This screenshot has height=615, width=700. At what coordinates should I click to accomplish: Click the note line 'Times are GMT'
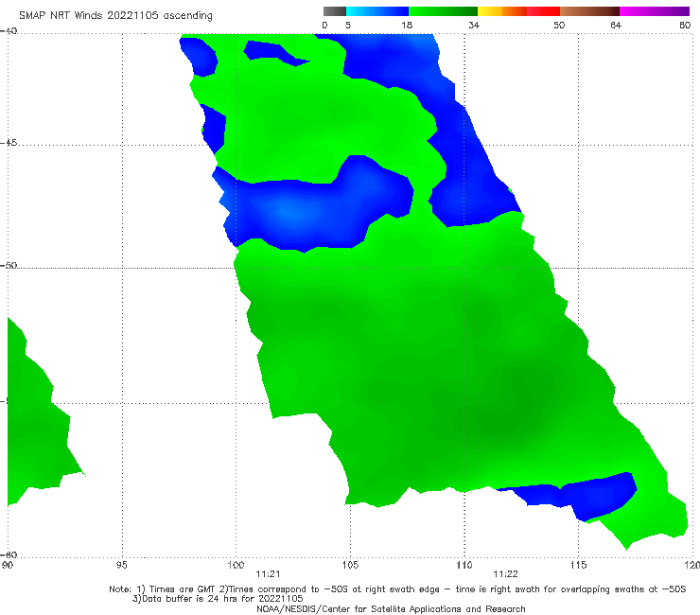pyautogui.click(x=184, y=589)
